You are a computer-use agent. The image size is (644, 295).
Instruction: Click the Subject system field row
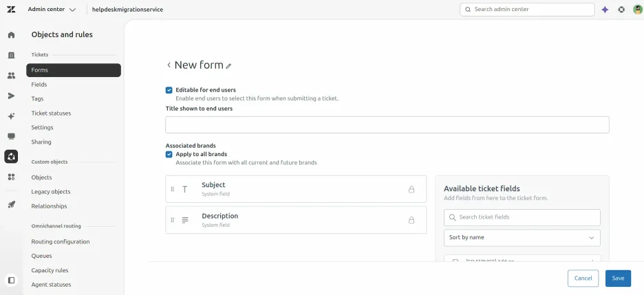click(296, 189)
